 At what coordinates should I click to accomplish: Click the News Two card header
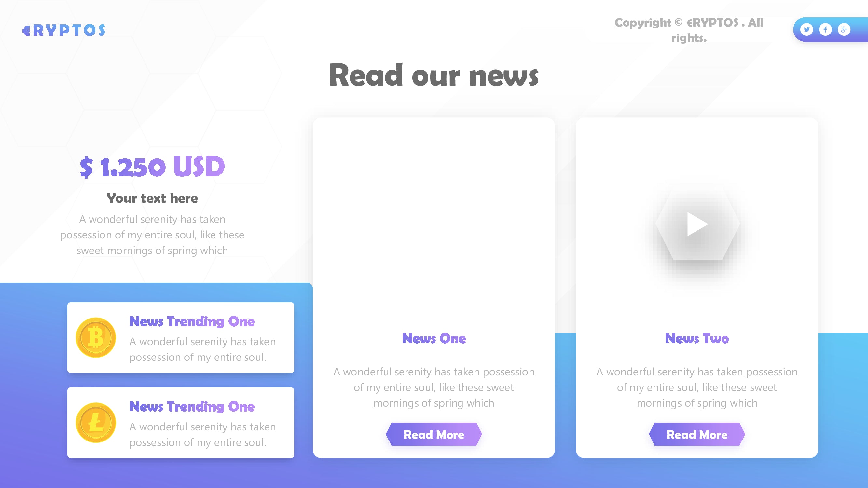click(697, 338)
